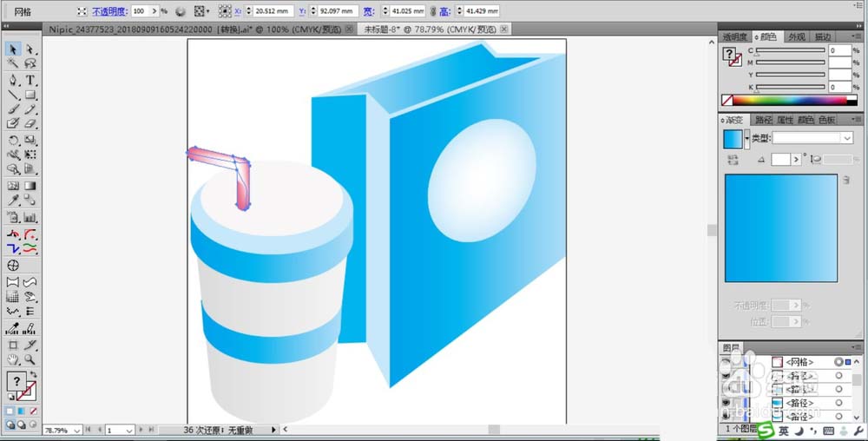The image size is (868, 441).
Task: Select the Hand tool
Action: point(13,359)
